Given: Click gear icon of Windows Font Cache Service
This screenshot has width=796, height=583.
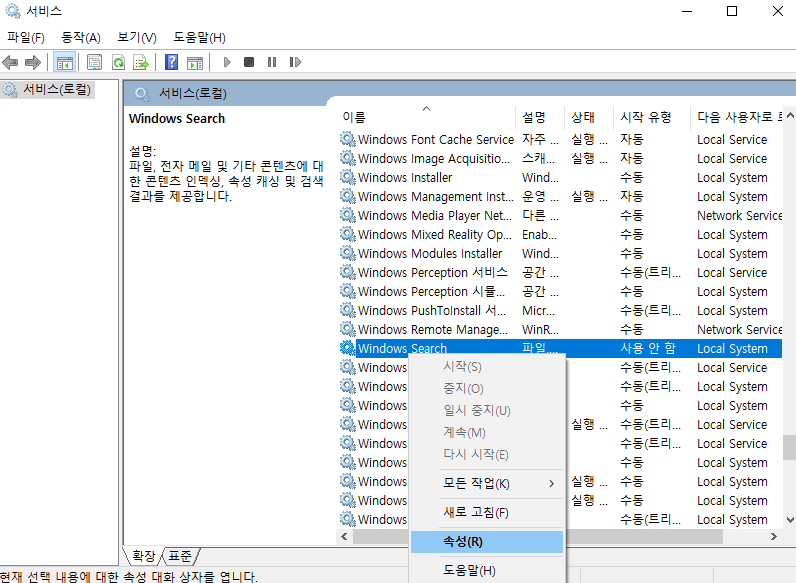Looking at the screenshot, I should [348, 139].
